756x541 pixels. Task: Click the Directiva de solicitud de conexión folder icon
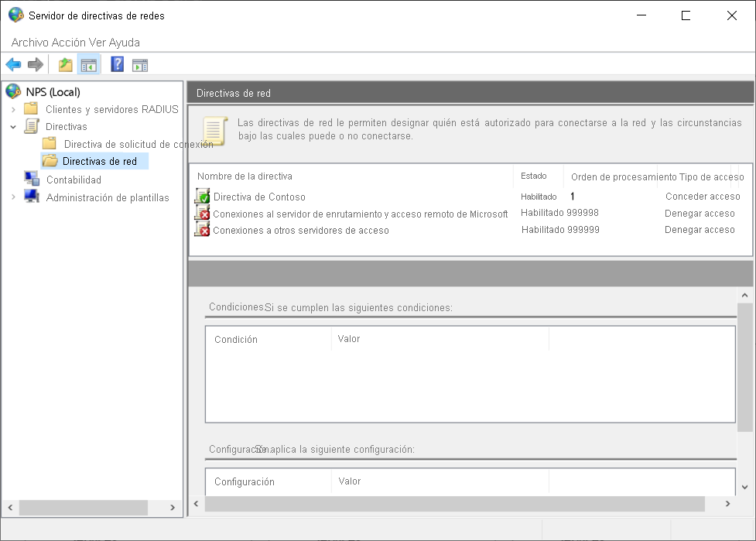pos(50,143)
